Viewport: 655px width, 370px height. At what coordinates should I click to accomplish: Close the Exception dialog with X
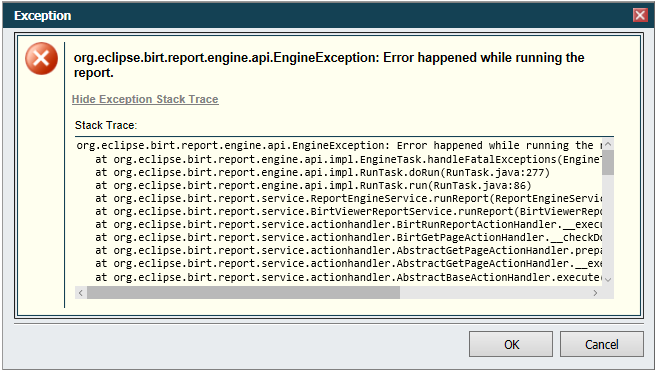click(640, 15)
